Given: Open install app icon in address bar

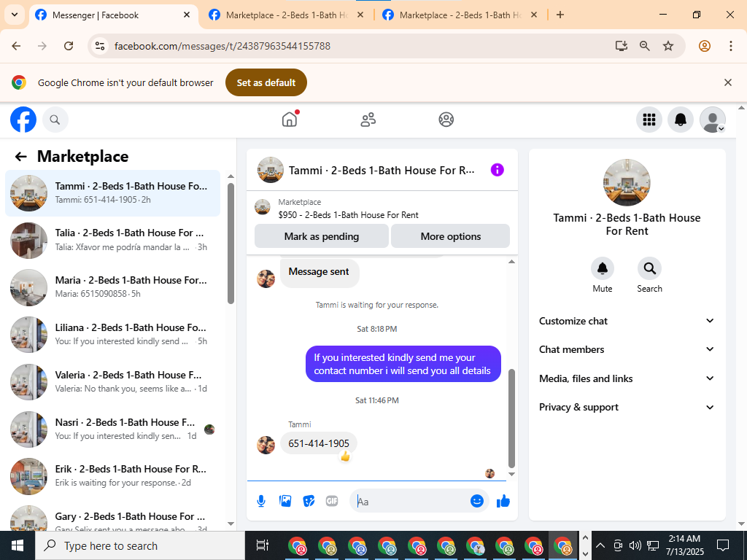Looking at the screenshot, I should coord(621,46).
